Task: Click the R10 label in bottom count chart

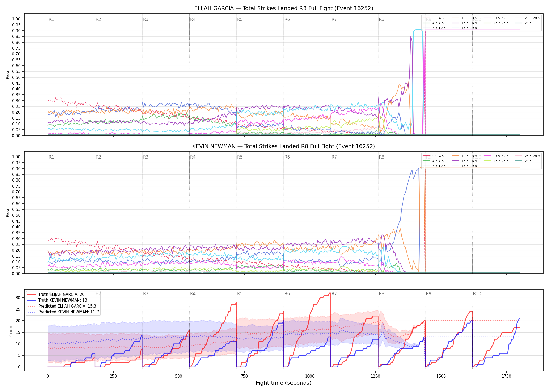Action: pyautogui.click(x=477, y=294)
